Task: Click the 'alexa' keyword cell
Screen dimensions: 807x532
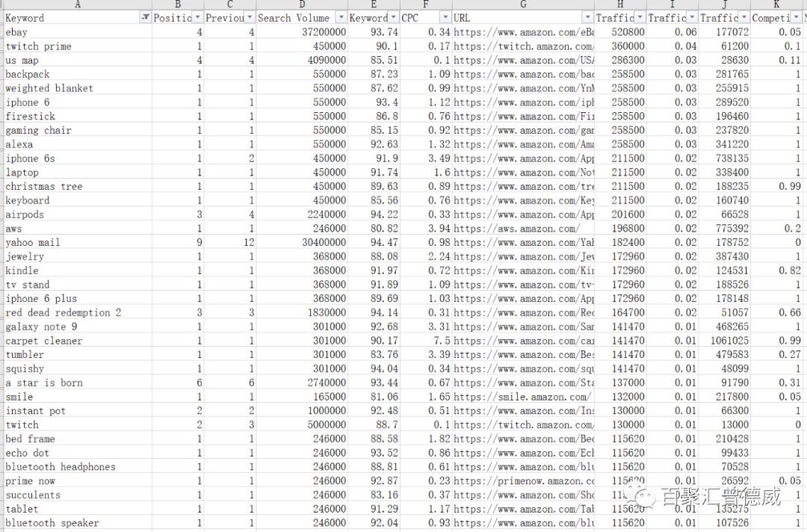Action: pos(77,144)
